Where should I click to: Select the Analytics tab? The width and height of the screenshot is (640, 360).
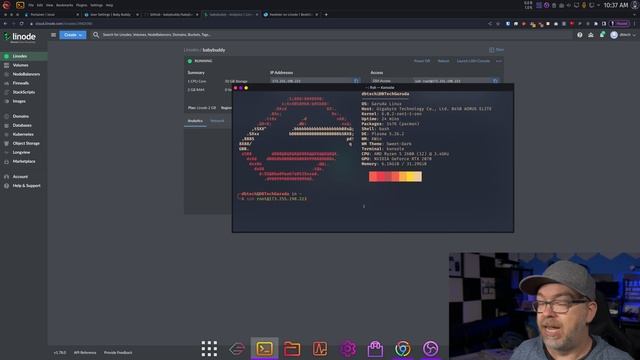point(195,121)
